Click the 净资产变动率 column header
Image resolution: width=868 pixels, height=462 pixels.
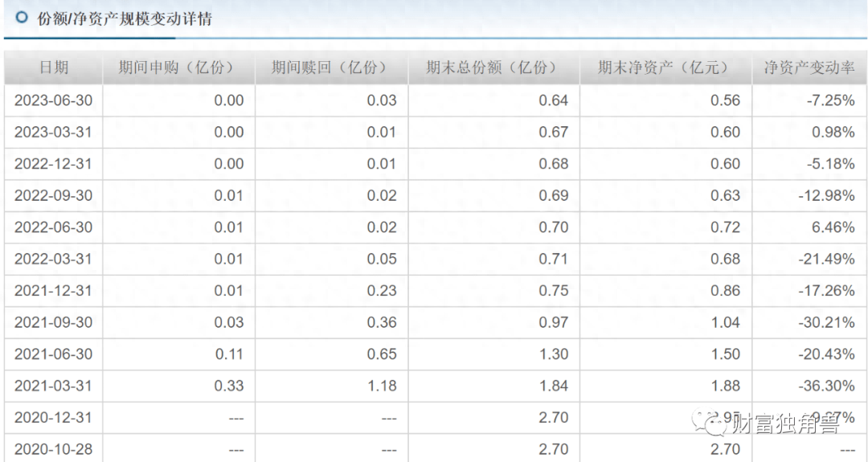(809, 68)
